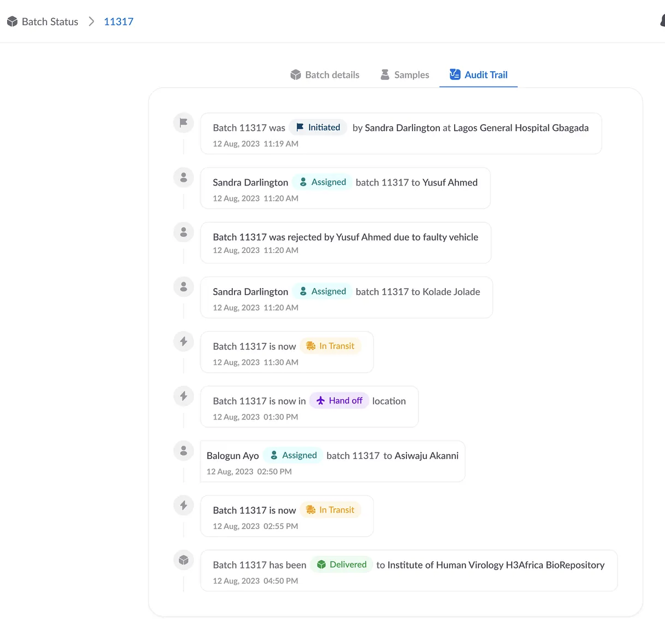Click the lightning icon beside the 11:30 AM In Transit entry
665x644 pixels.
tap(184, 342)
